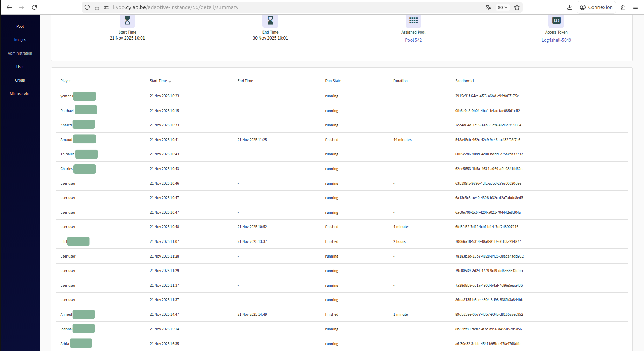This screenshot has width=644, height=351.
Task: Reload the page with refresh icon
Action: [34, 7]
